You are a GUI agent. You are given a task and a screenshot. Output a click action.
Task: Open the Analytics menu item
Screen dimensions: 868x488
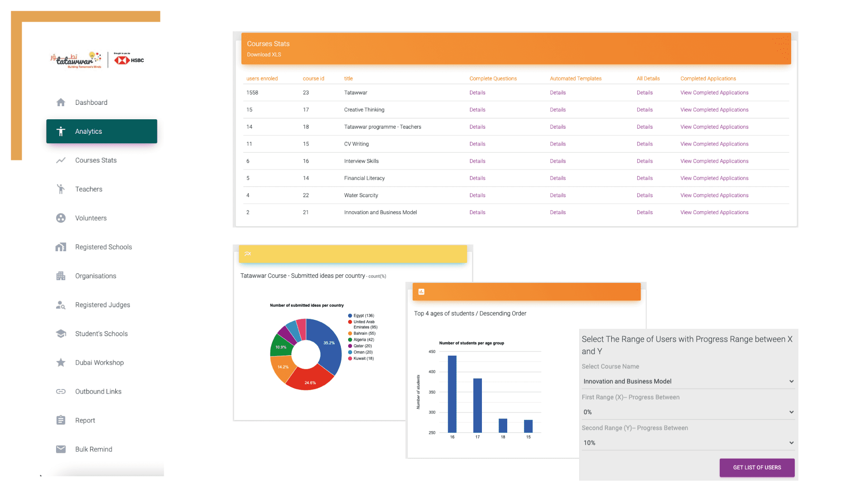click(x=102, y=131)
